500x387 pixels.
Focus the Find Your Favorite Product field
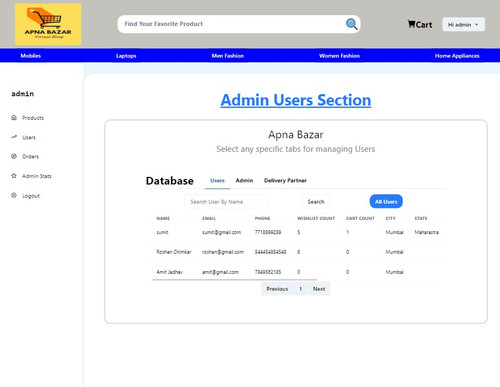coord(233,24)
